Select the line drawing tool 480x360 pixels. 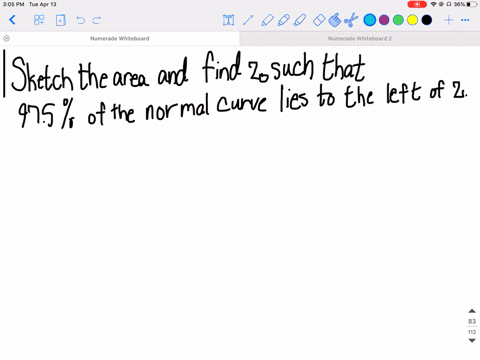click(x=248, y=20)
